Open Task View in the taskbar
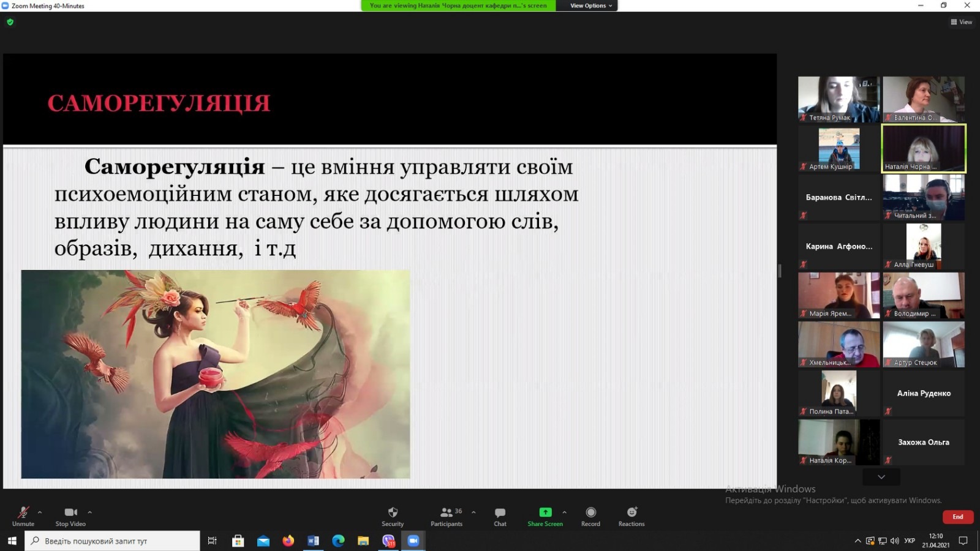The image size is (980, 551). [213, 541]
